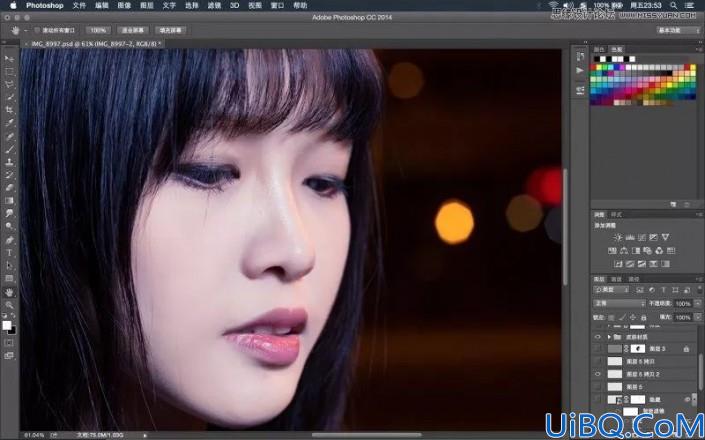The image size is (705, 440).
Task: Open Hand tool preset picker arrow
Action: click(x=26, y=31)
